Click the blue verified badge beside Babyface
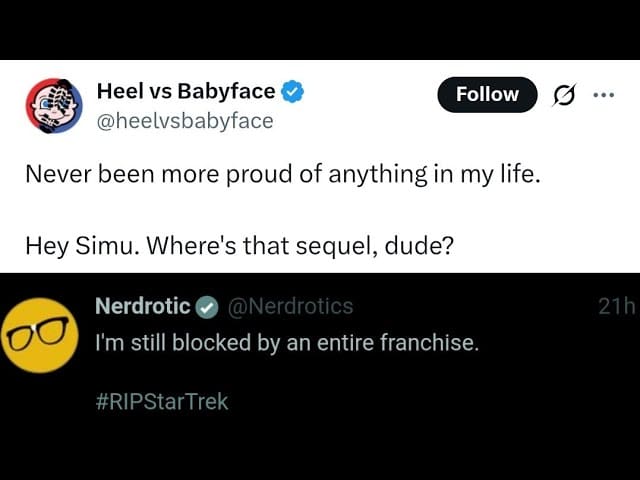The height and width of the screenshot is (480, 640). point(293,93)
